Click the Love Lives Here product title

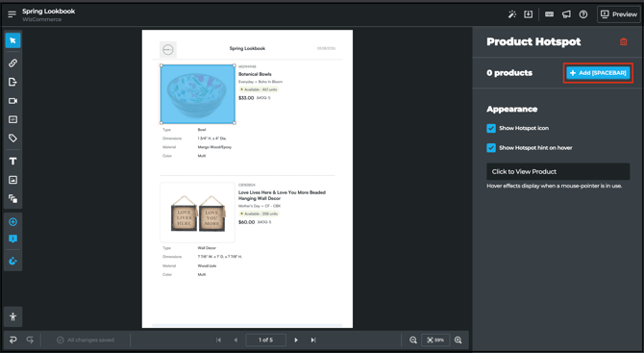point(283,195)
